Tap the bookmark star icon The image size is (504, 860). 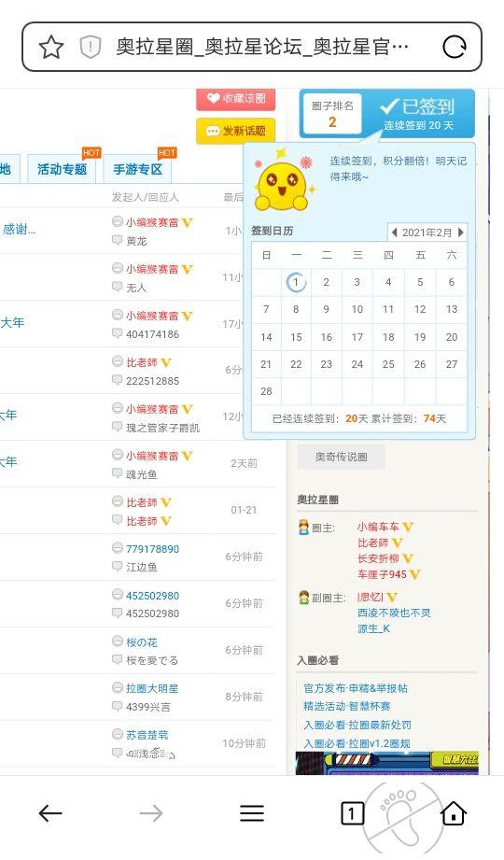click(x=51, y=48)
